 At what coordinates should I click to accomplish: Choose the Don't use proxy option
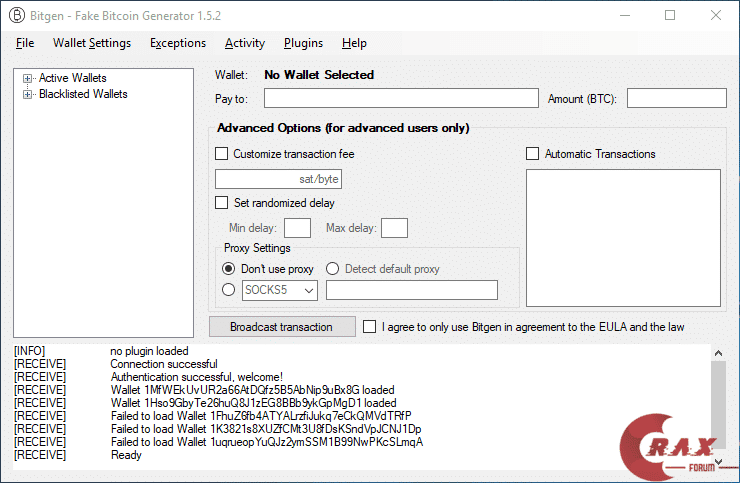click(x=229, y=269)
